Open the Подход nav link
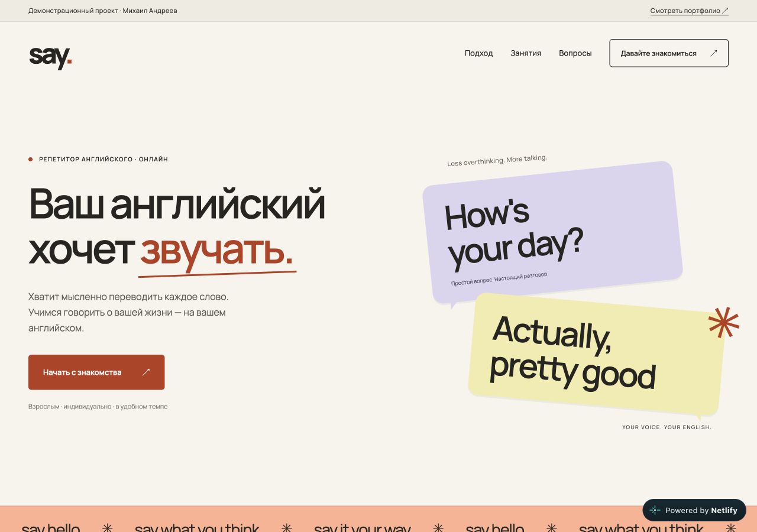The width and height of the screenshot is (757, 532). (x=478, y=53)
